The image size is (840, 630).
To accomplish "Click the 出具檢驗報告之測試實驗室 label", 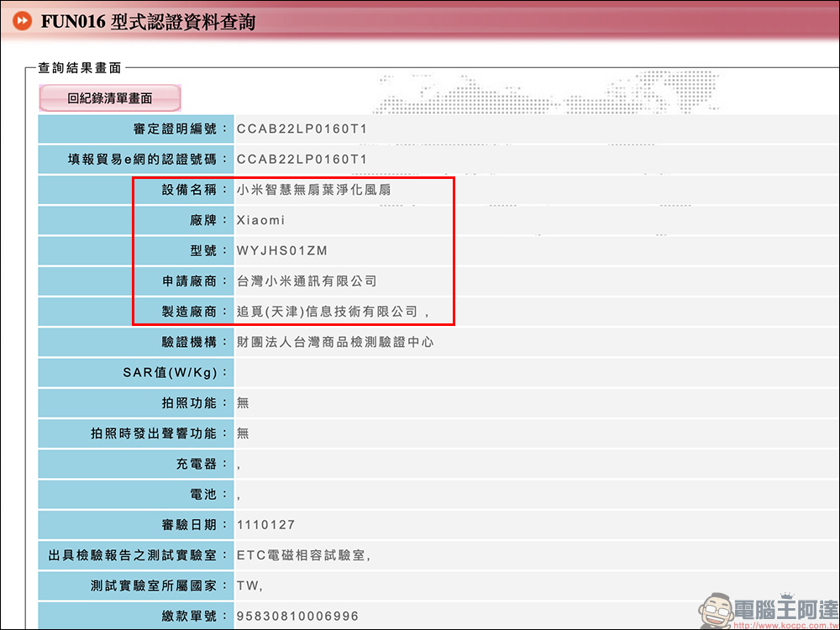I will [x=139, y=555].
